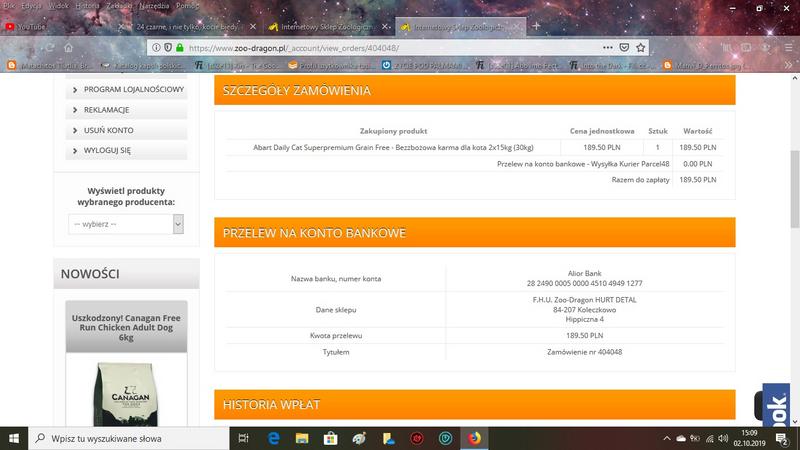Click the 'Razem do zapłaty' label
800x450 pixels.
pos(640,180)
